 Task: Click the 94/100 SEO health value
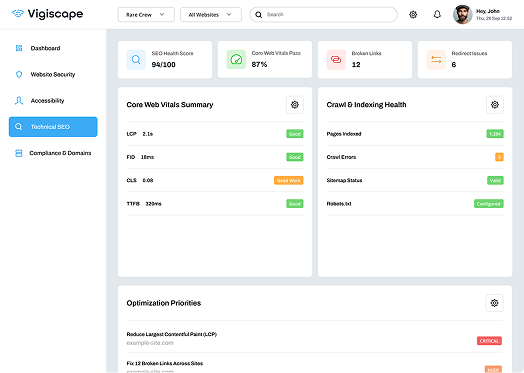(163, 65)
